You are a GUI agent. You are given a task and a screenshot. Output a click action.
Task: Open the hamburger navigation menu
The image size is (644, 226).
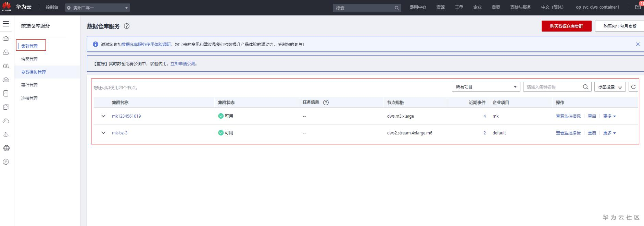6,24
